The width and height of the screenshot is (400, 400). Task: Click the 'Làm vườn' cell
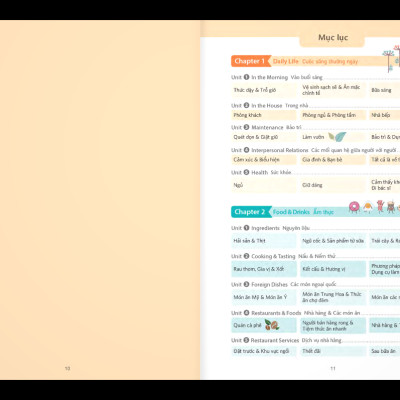pyautogui.click(x=333, y=137)
